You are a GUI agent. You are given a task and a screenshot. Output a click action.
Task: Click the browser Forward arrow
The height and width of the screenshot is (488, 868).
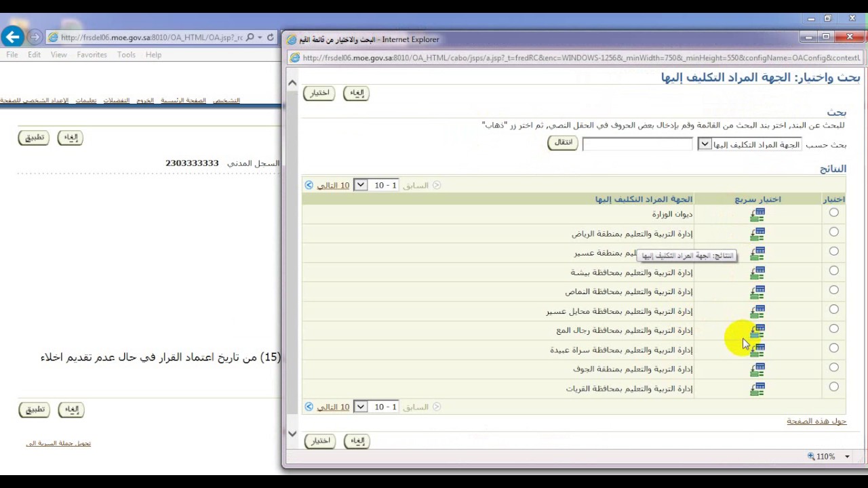click(x=35, y=37)
